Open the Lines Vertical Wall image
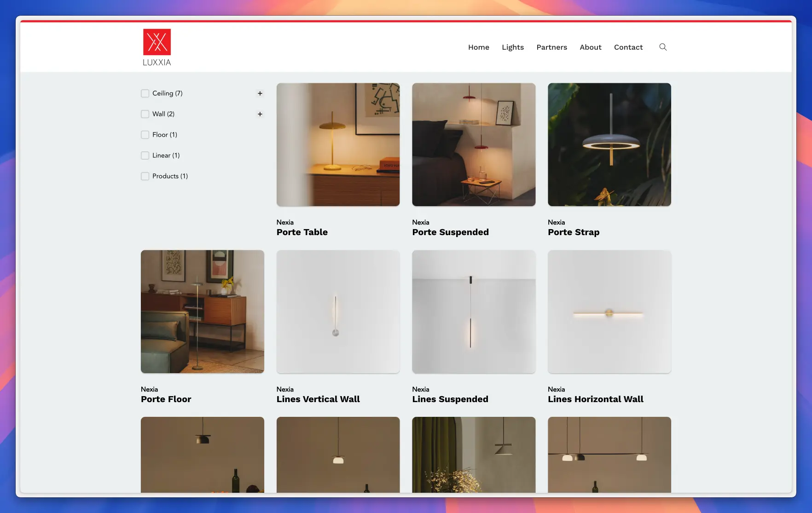 (338, 311)
